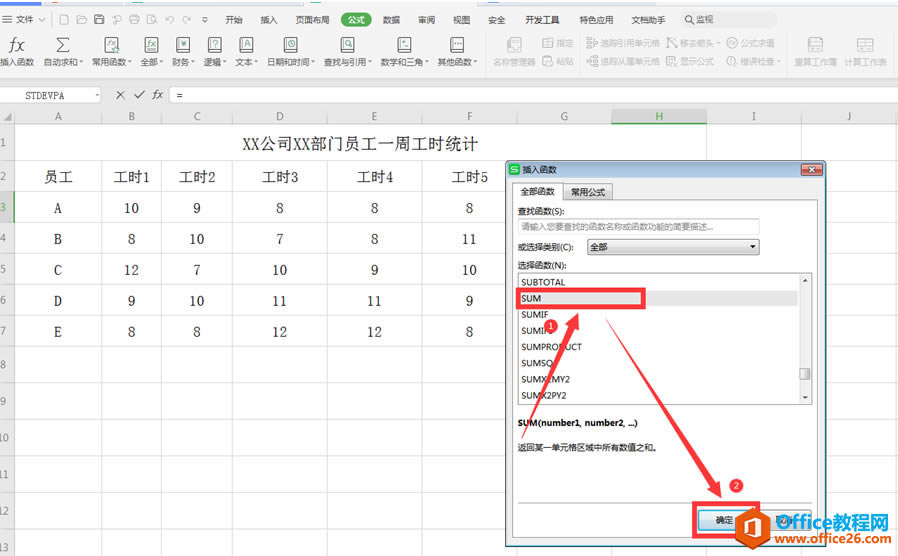Click the formula bar input showing =
The image size is (898, 556).
(x=533, y=94)
